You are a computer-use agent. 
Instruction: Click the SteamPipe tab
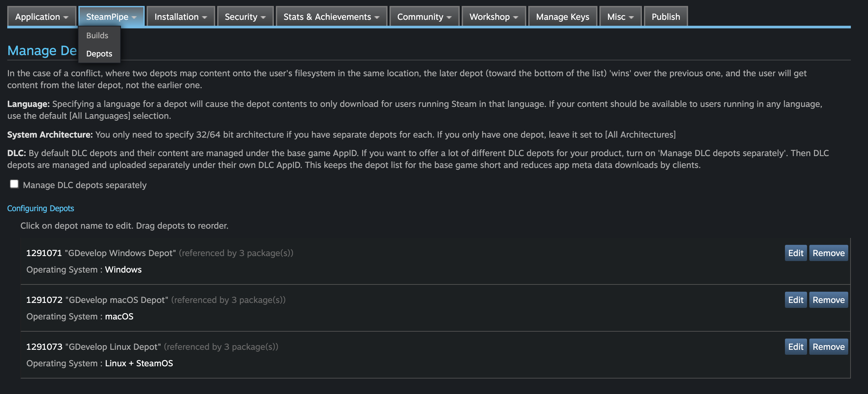pyautogui.click(x=111, y=17)
